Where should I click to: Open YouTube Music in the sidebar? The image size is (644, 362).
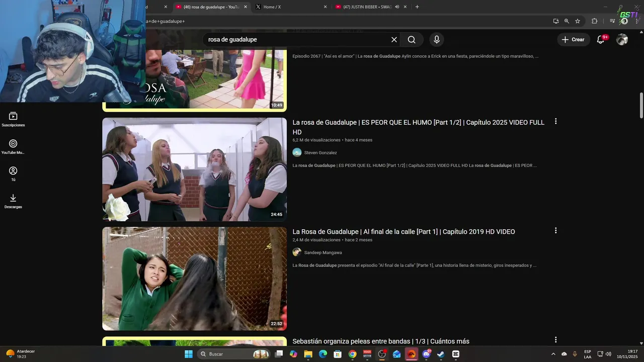(x=13, y=147)
